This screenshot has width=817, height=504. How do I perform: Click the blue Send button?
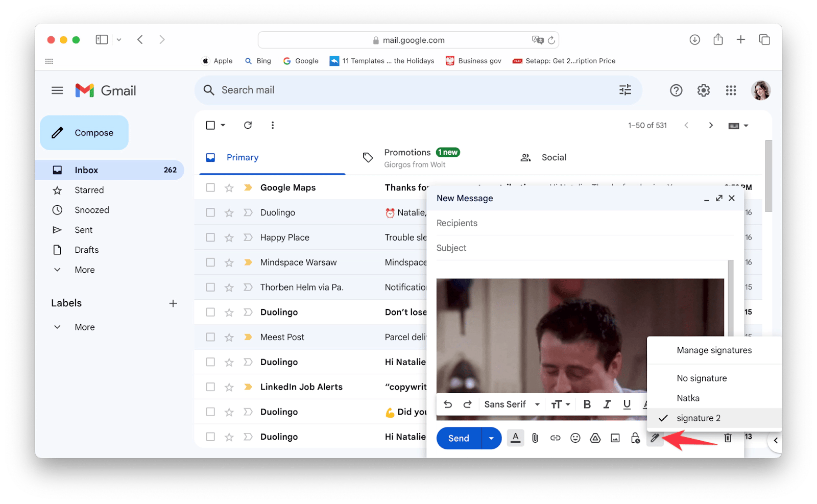[459, 438]
